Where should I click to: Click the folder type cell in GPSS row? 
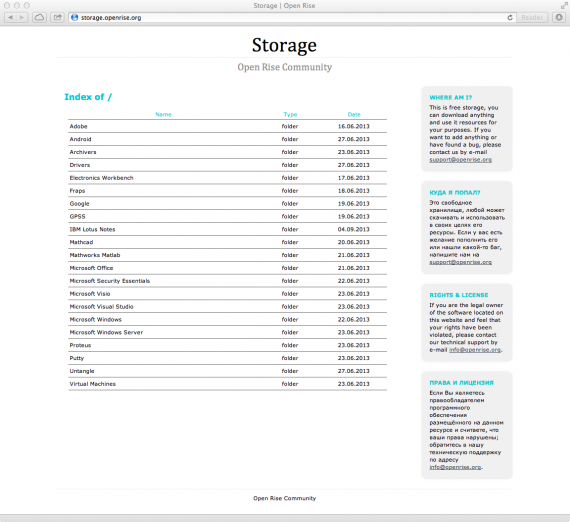coord(290,217)
